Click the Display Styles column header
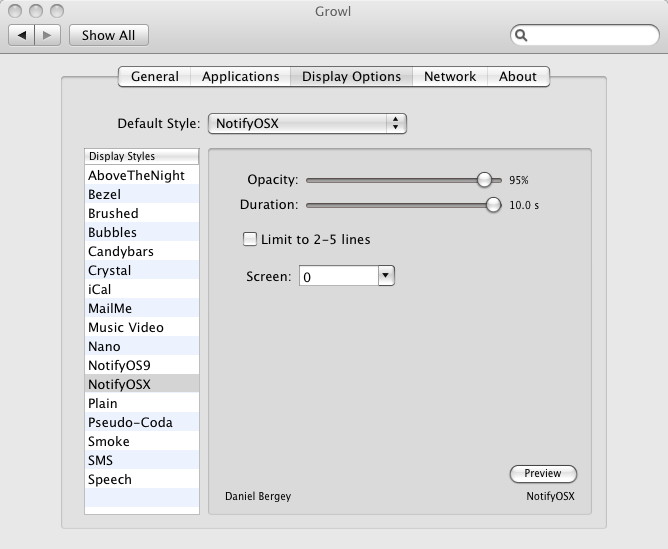 pos(142,156)
